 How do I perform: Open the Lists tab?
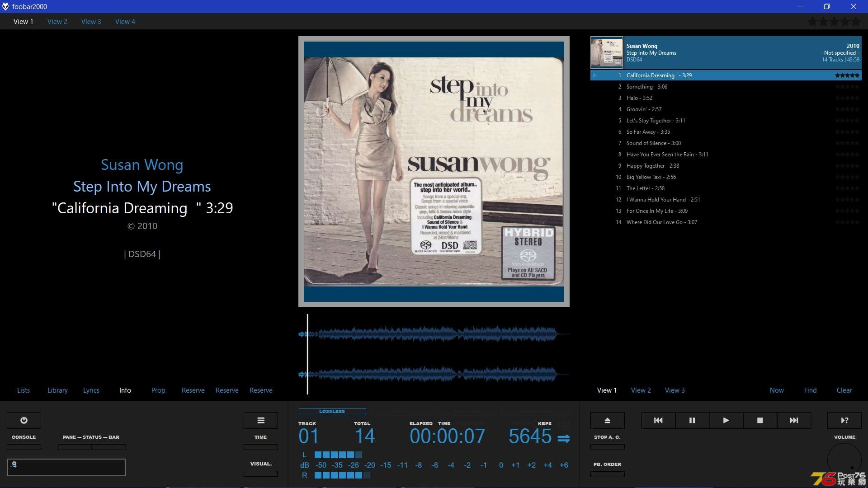24,390
